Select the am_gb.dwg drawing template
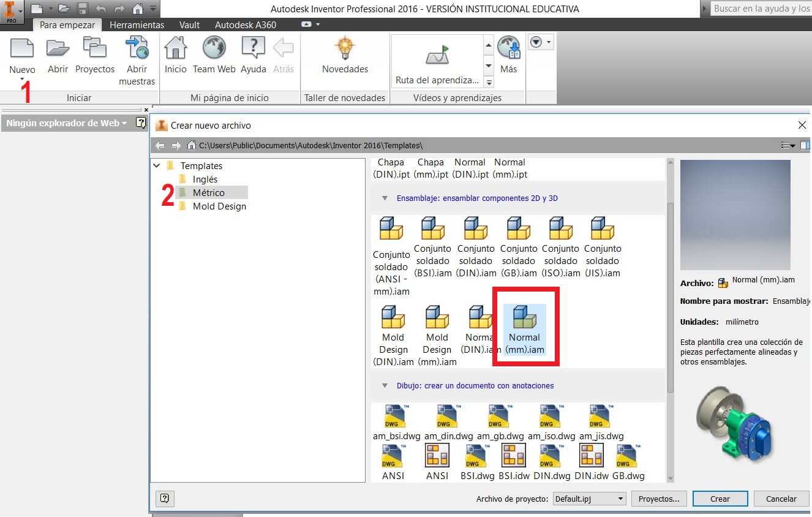The width and height of the screenshot is (812, 517). pyautogui.click(x=500, y=423)
